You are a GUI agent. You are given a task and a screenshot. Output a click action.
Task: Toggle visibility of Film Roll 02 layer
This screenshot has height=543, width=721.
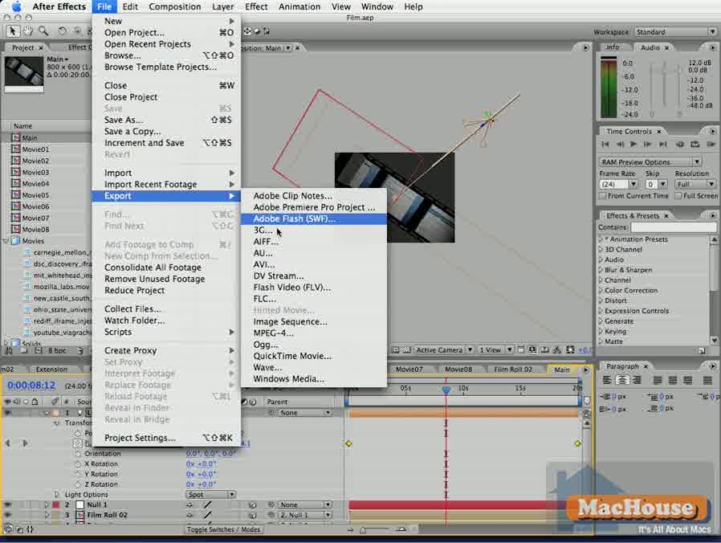[8, 515]
